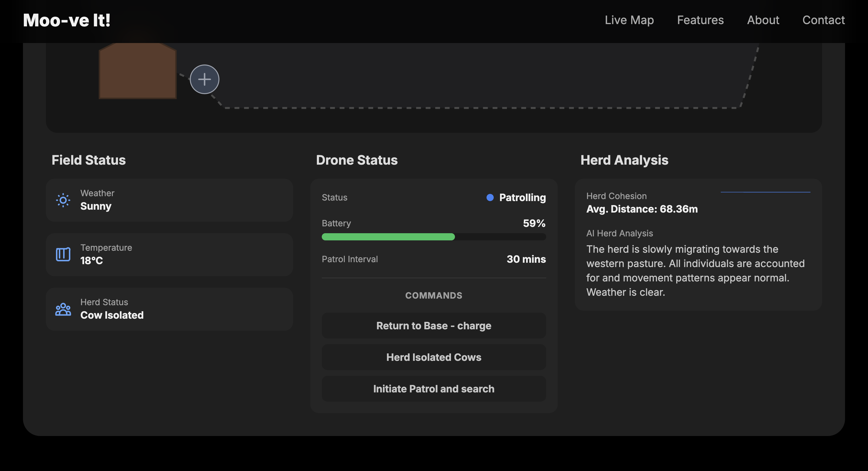Viewport: 868px width, 471px height.
Task: Open the About page link
Action: click(x=763, y=20)
